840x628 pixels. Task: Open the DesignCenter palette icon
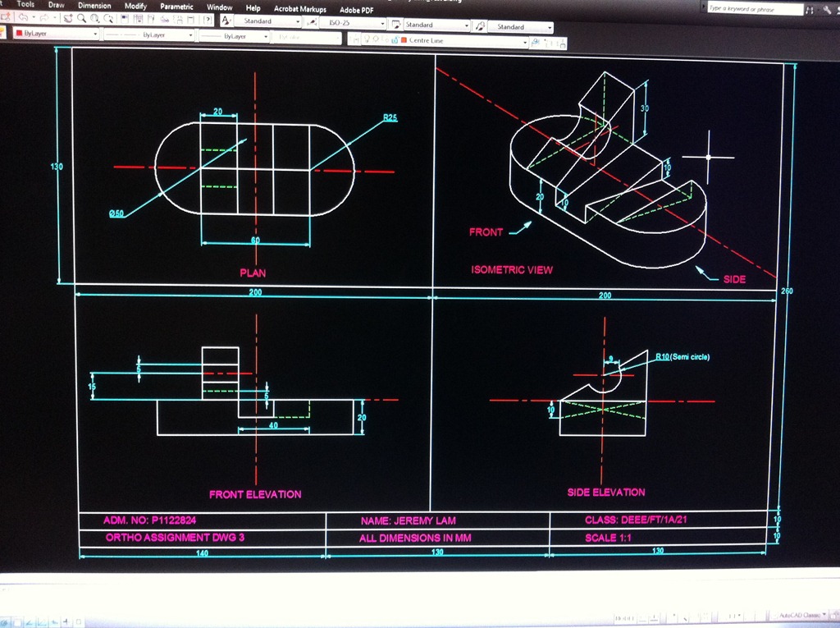pos(138,20)
